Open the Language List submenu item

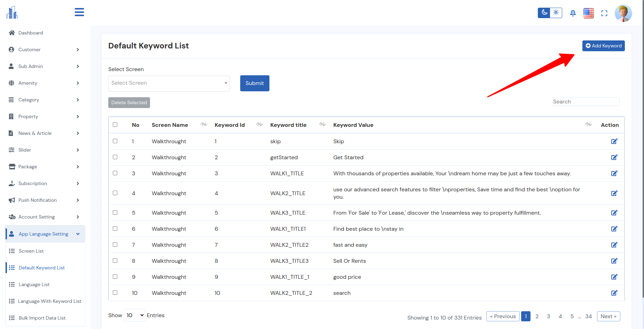[x=45, y=284]
